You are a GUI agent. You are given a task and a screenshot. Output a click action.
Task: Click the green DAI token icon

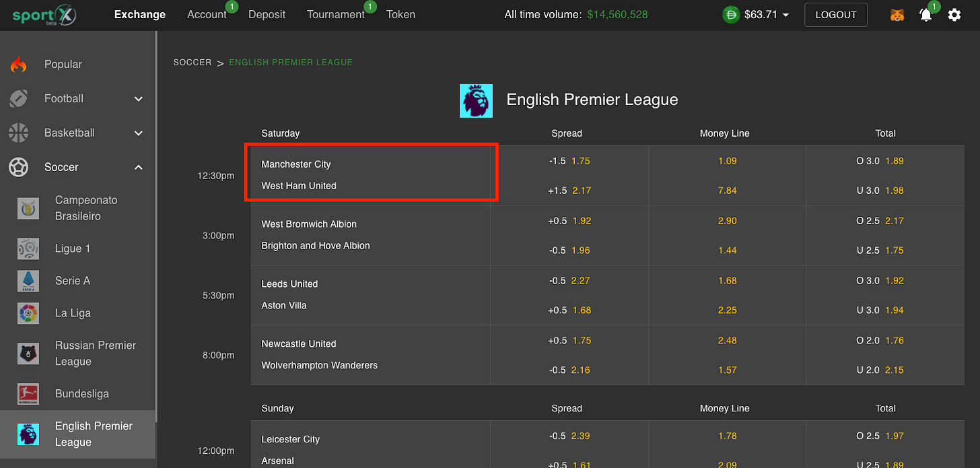tap(731, 15)
